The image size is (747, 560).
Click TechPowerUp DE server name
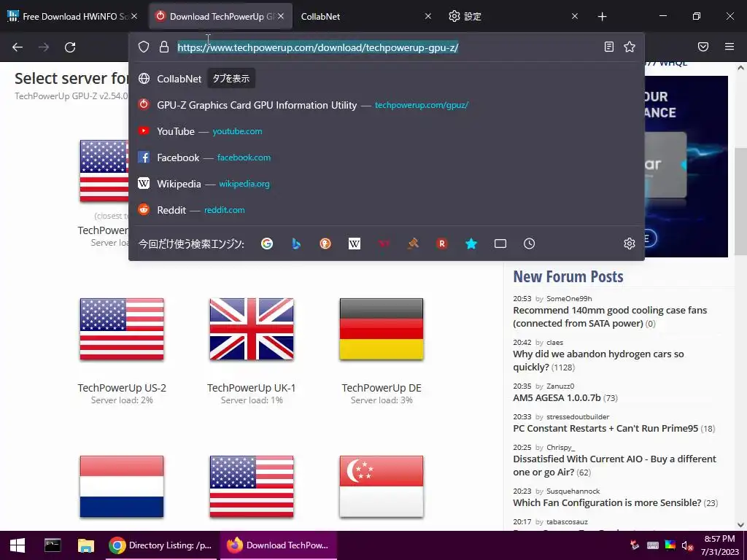(382, 388)
